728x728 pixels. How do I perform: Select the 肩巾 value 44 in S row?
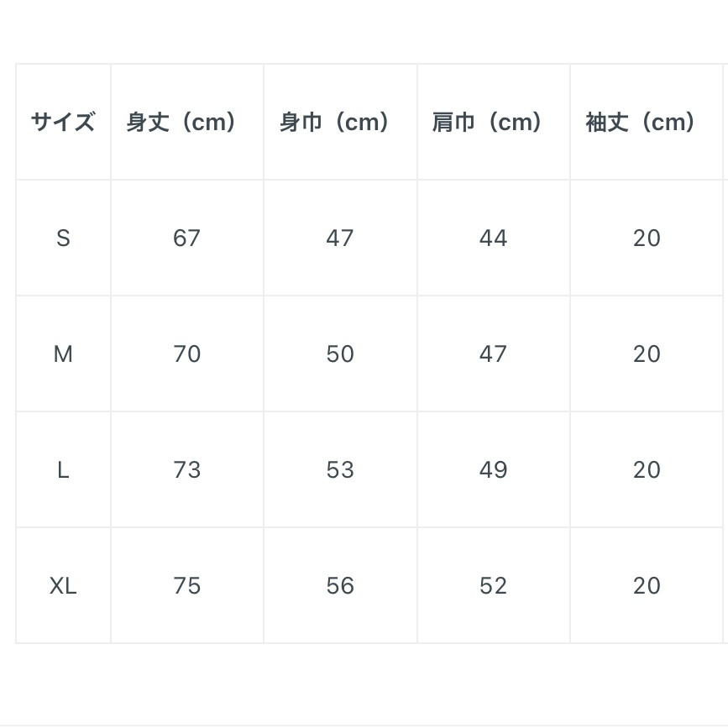click(493, 238)
